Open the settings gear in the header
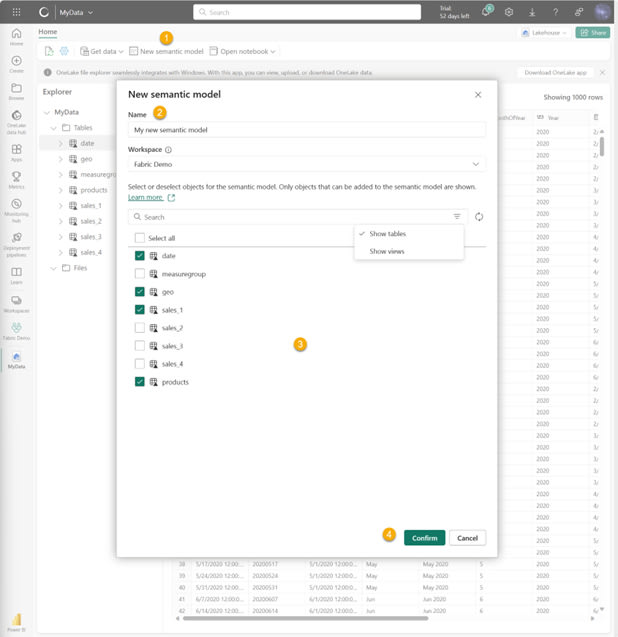The height and width of the screenshot is (637, 618). tap(509, 12)
